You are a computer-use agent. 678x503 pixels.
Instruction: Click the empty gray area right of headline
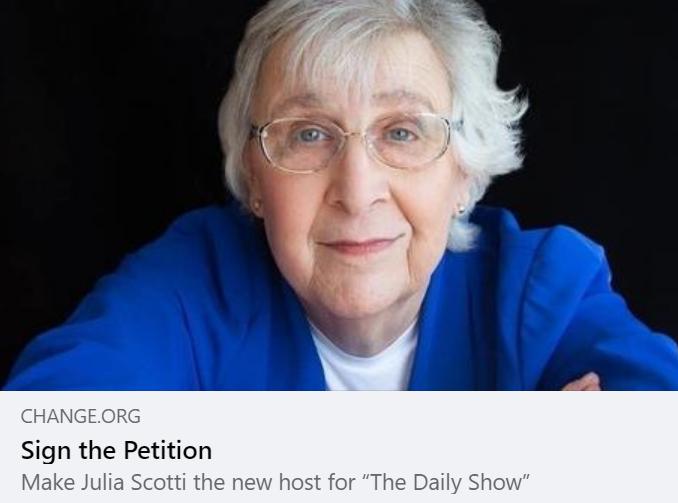[x=445, y=450]
